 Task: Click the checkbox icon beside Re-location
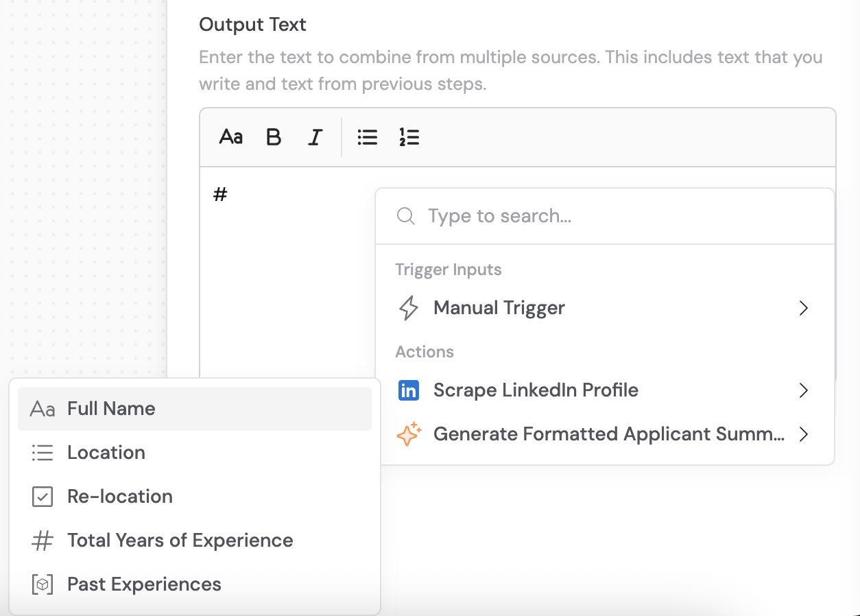[x=42, y=496]
